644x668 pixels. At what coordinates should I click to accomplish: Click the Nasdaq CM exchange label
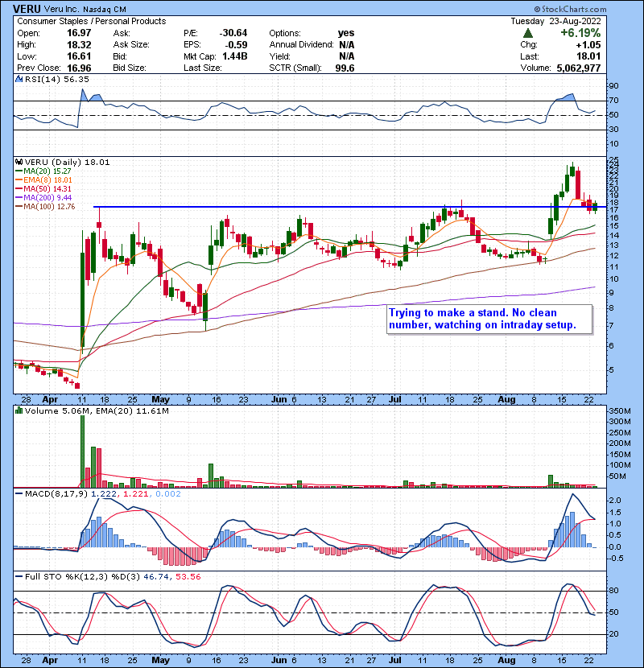[105, 9]
